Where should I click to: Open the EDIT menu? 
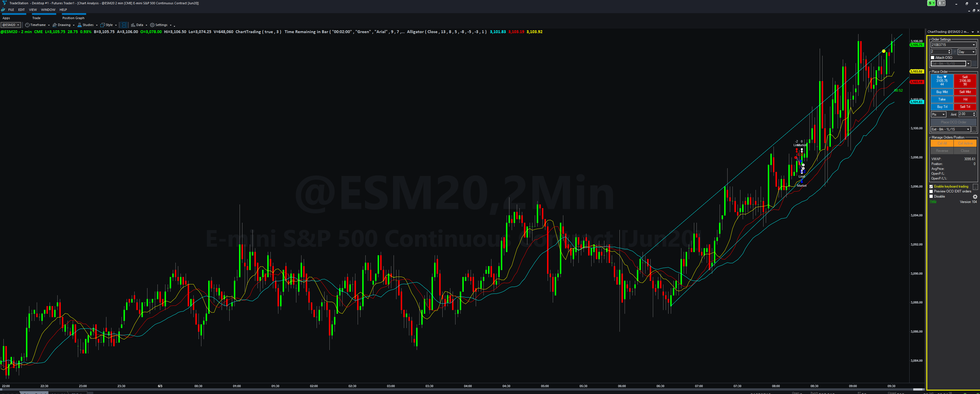coord(21,10)
